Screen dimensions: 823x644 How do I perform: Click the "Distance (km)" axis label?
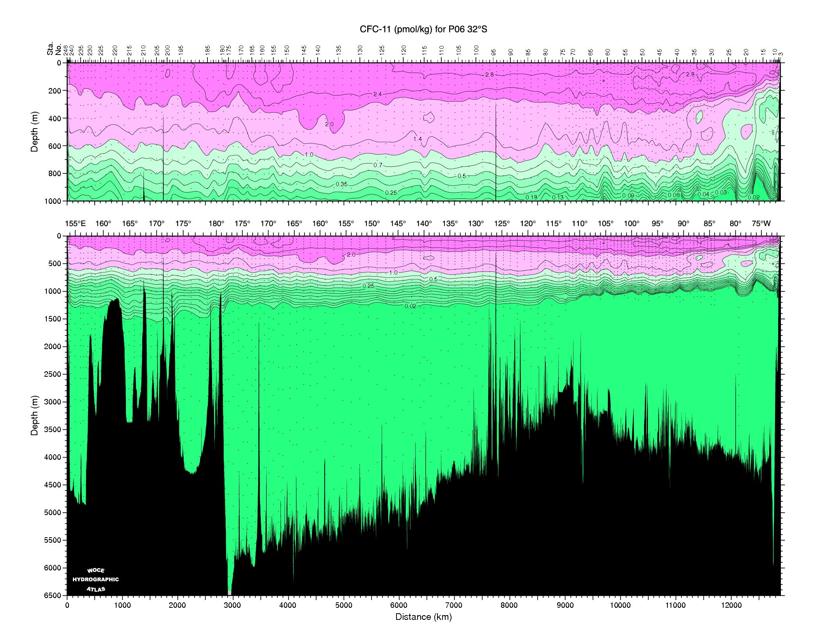pyautogui.click(x=423, y=617)
